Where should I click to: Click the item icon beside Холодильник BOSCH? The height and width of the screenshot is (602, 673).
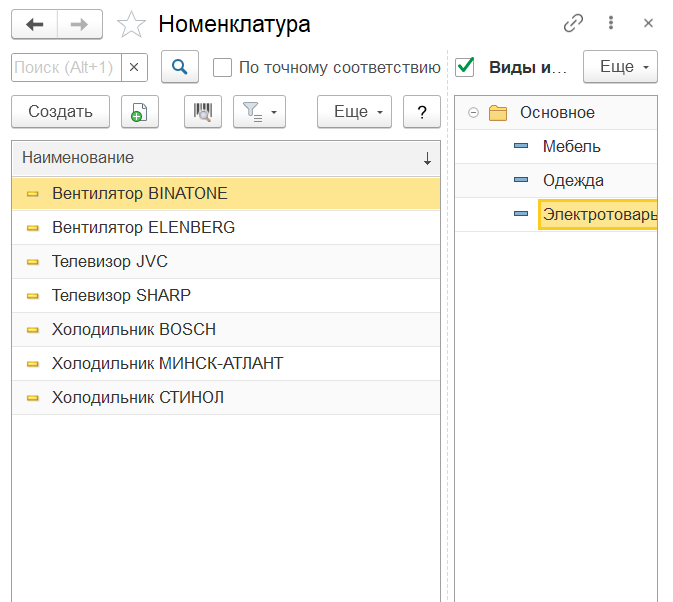pos(33,330)
